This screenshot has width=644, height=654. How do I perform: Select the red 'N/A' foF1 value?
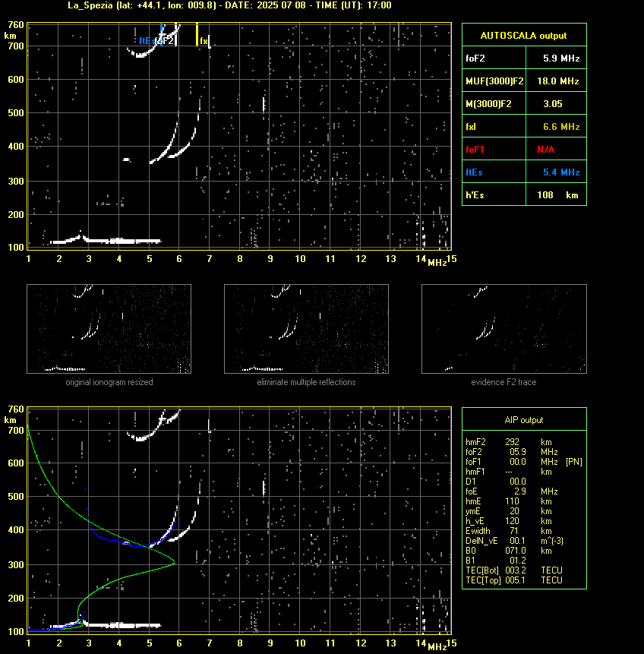545,150
